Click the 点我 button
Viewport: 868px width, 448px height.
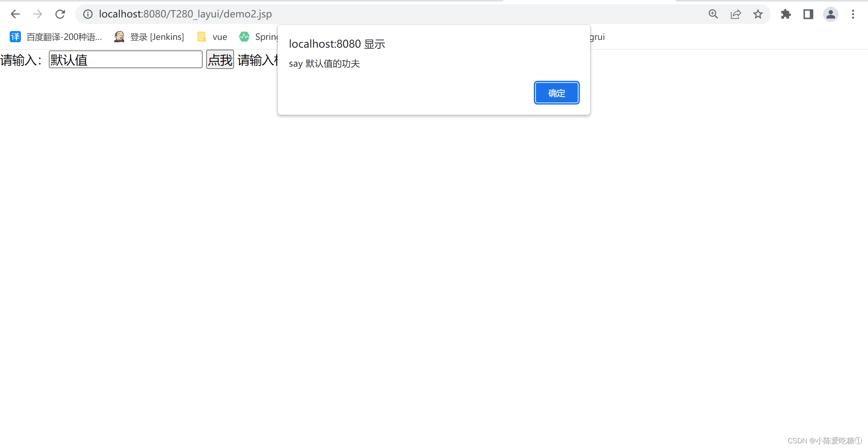220,60
